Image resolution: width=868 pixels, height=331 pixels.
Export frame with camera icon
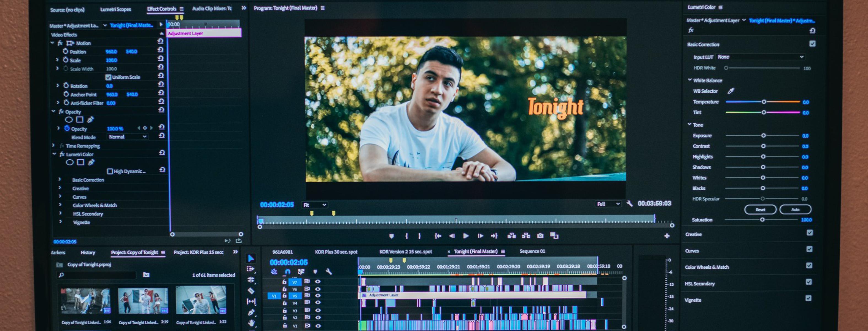pos(540,236)
